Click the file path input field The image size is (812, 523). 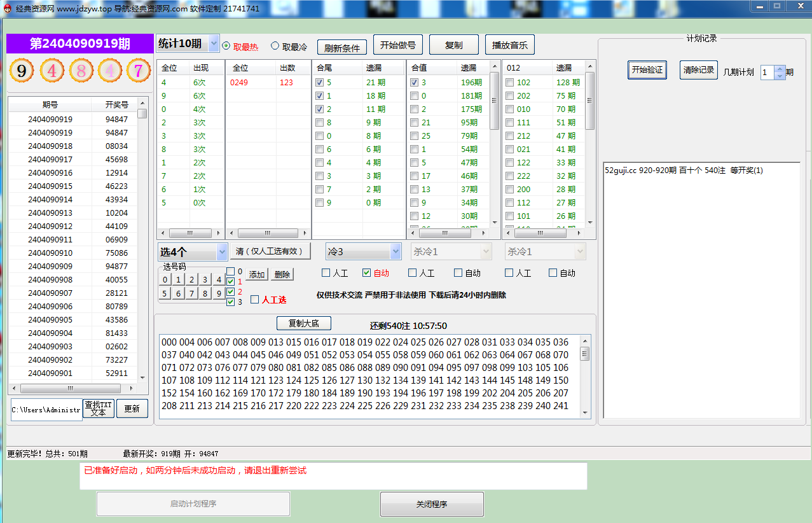coord(46,410)
